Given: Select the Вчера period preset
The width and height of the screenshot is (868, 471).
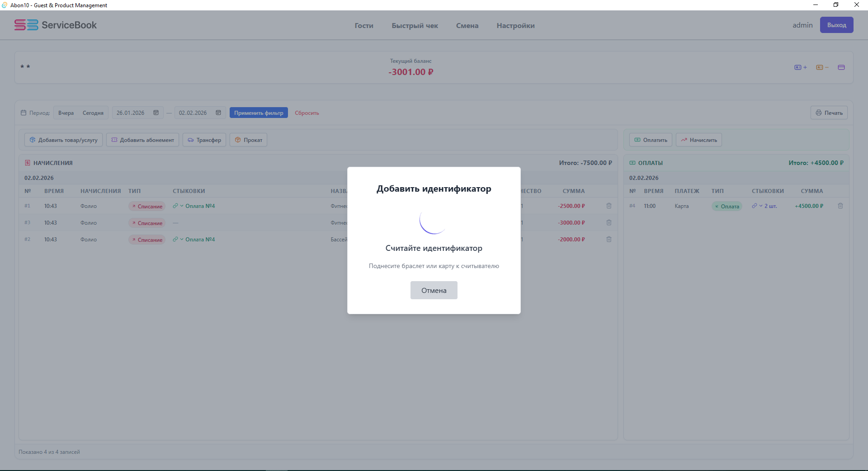Looking at the screenshot, I should point(66,113).
